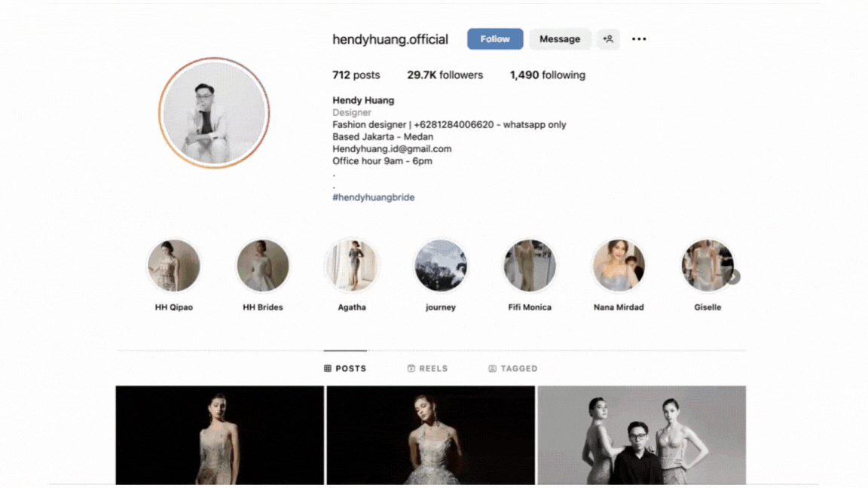The image size is (868, 488).
Task: Open the journey story highlight
Action: click(441, 266)
